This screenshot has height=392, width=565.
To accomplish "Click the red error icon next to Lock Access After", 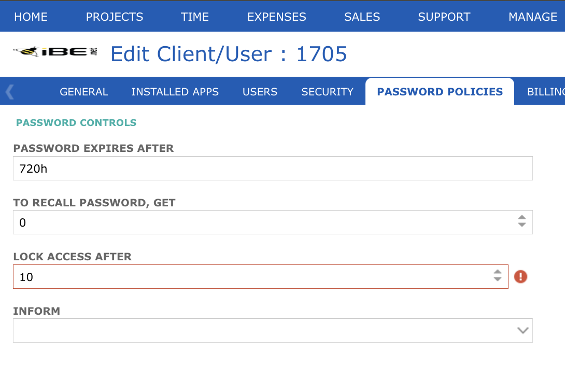I will (x=520, y=276).
